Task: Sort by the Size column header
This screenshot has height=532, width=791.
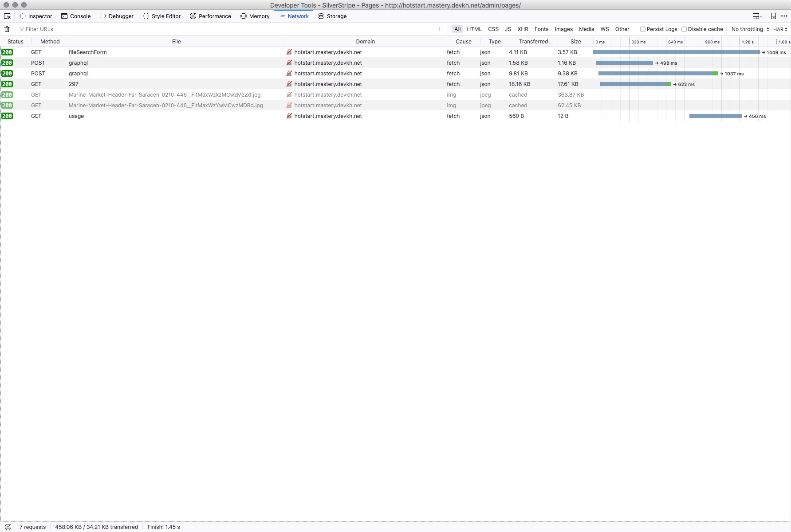Action: 576,41
